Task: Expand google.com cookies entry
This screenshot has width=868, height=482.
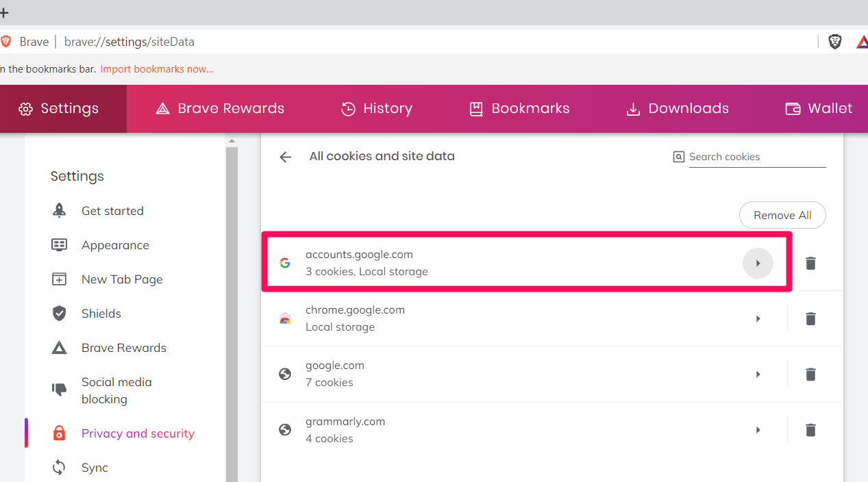Action: tap(758, 374)
